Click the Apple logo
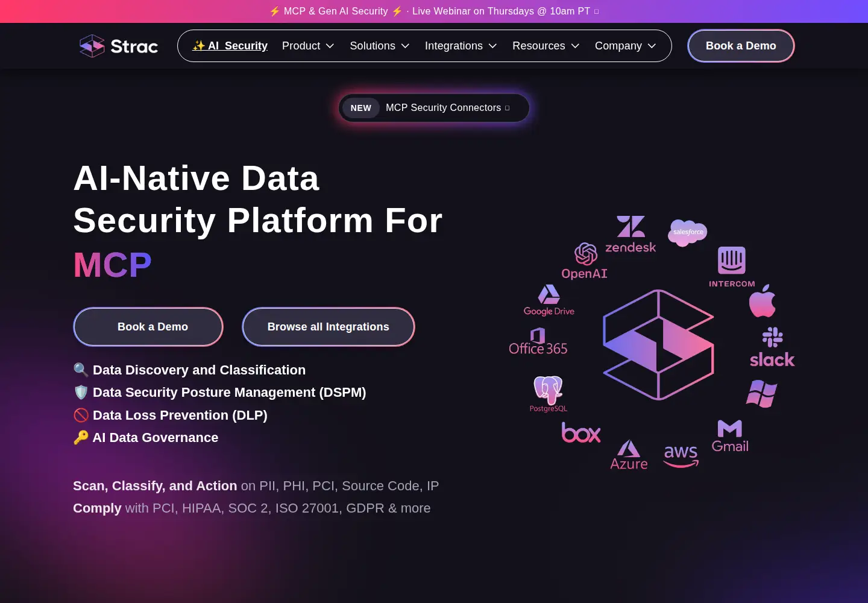 pyautogui.click(x=763, y=300)
